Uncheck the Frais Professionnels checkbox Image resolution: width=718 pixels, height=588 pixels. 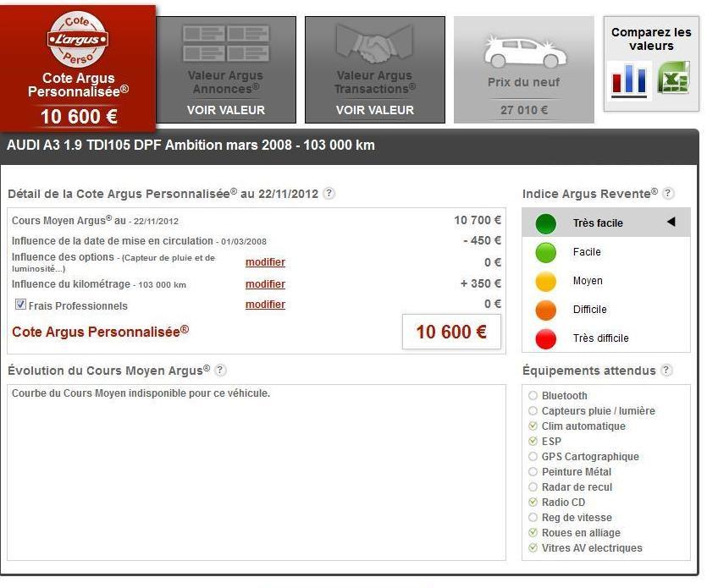[x=20, y=305]
